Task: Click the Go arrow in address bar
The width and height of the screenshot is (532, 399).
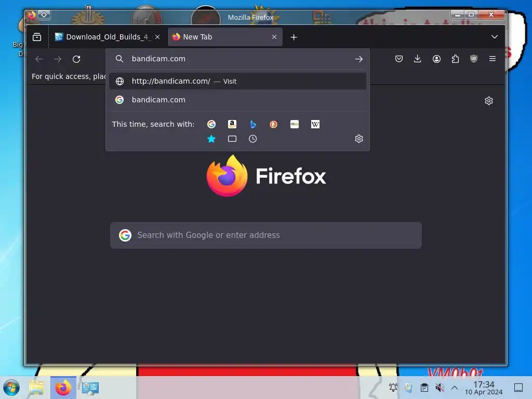Action: (358, 59)
